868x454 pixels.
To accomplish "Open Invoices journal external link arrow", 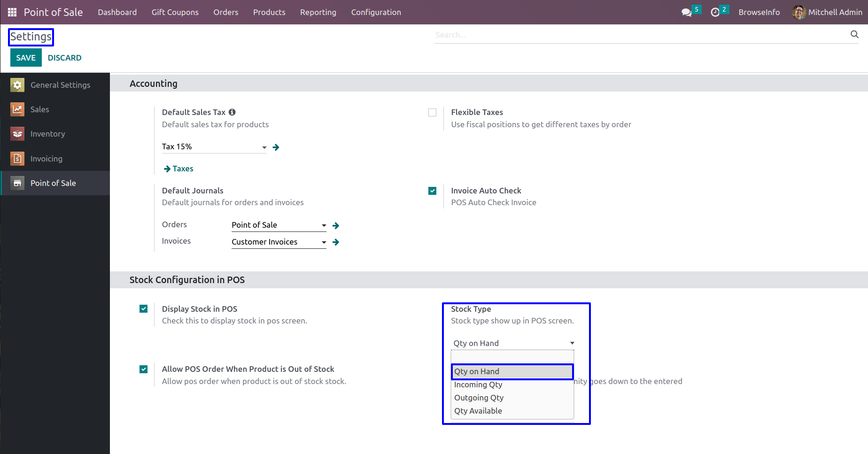I will (336, 242).
